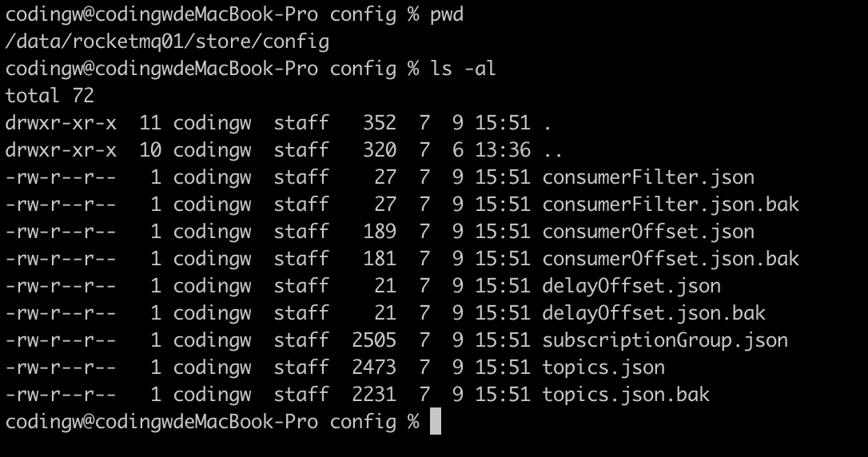Click the file size 2505 value

point(374,340)
